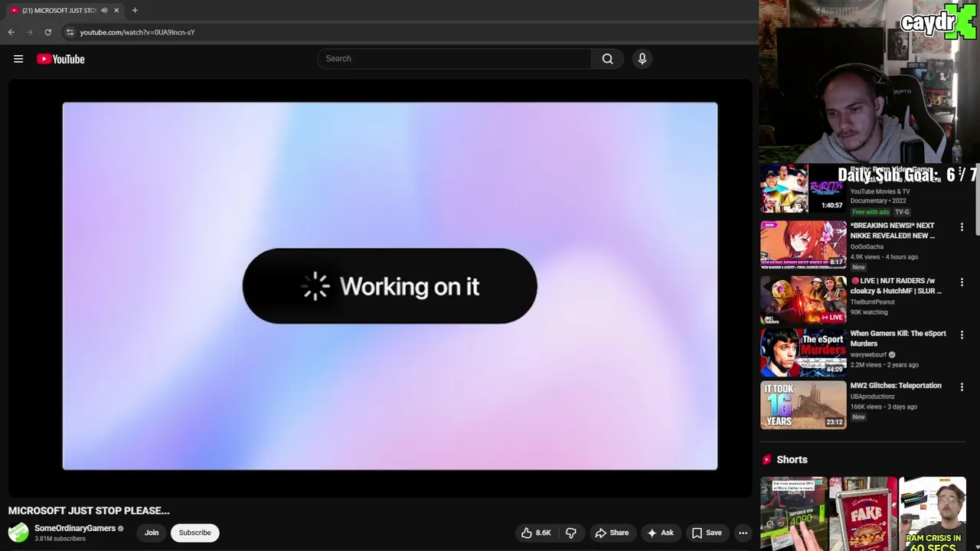Select the MICROSOFT JUST STOP browser tab

tap(64, 10)
